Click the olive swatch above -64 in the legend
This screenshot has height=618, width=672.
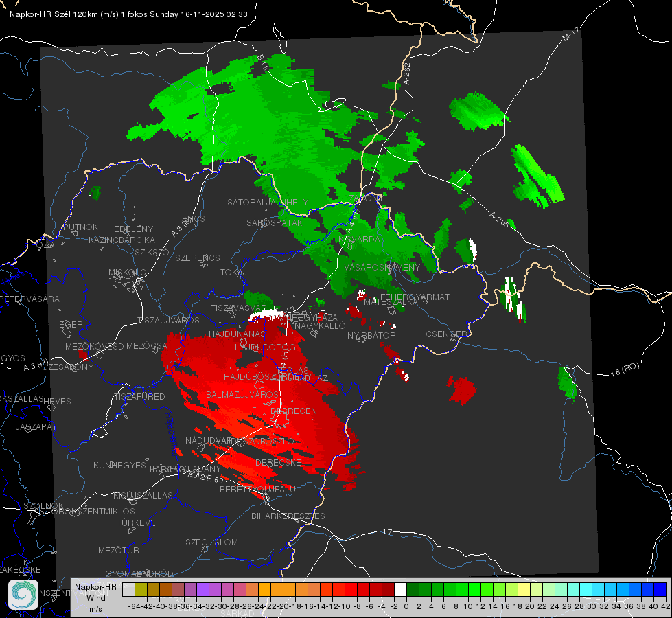(x=141, y=589)
